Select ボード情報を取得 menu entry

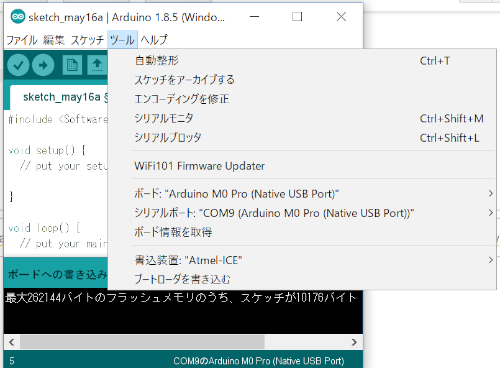coord(302,232)
